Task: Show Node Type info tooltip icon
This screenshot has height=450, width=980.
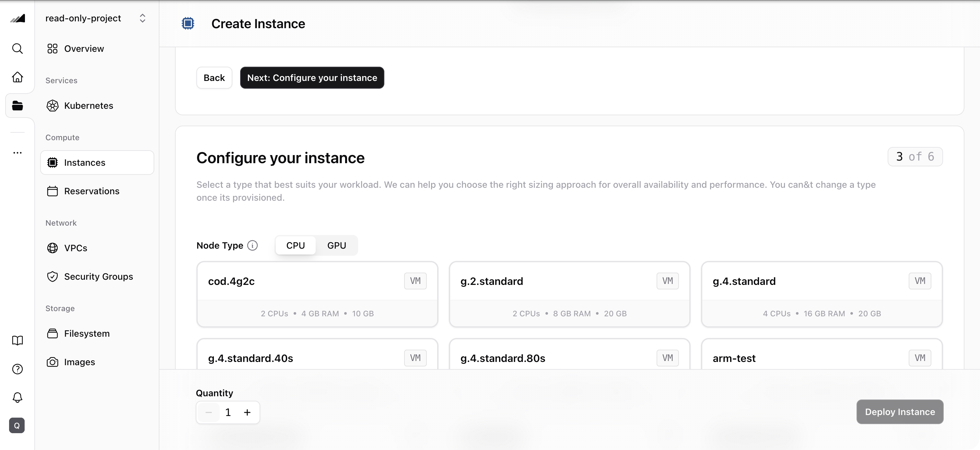Action: (252, 245)
